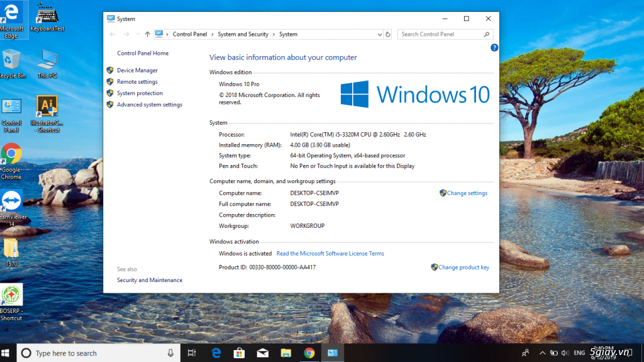Select the Recycle Bin desktop icon
Image resolution: width=644 pixels, height=362 pixels.
[x=12, y=64]
